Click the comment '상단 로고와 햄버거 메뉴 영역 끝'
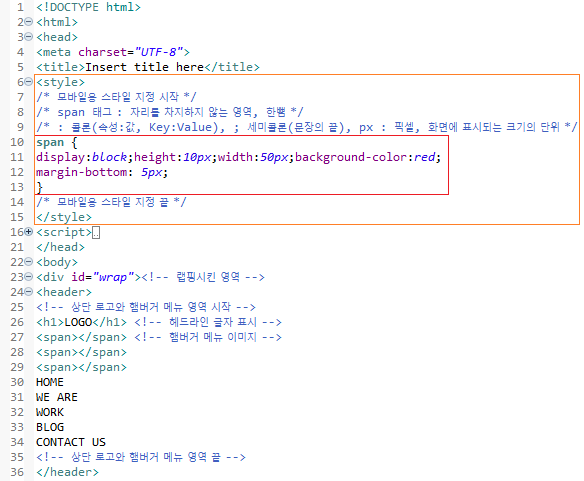This screenshot has width=584, height=481. pyautogui.click(x=141, y=457)
